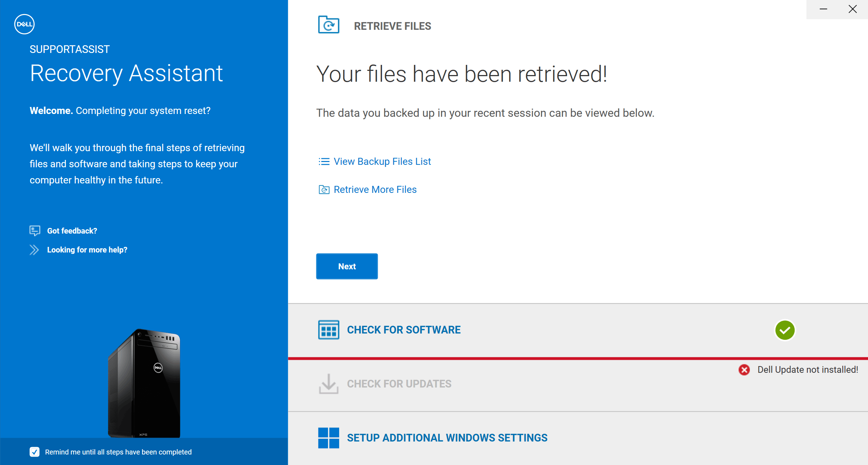868x465 pixels.
Task: Open View Backup Files List link
Action: coord(382,161)
